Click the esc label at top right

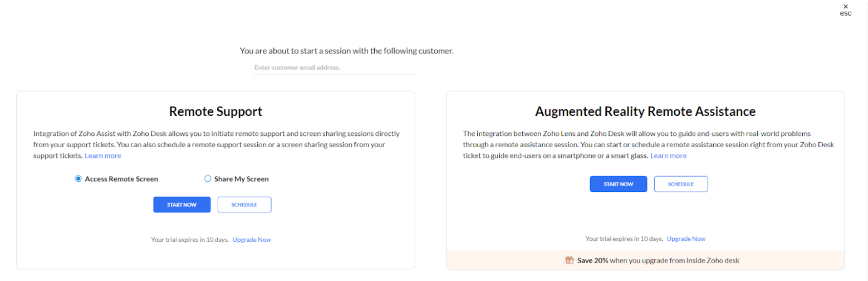click(846, 14)
